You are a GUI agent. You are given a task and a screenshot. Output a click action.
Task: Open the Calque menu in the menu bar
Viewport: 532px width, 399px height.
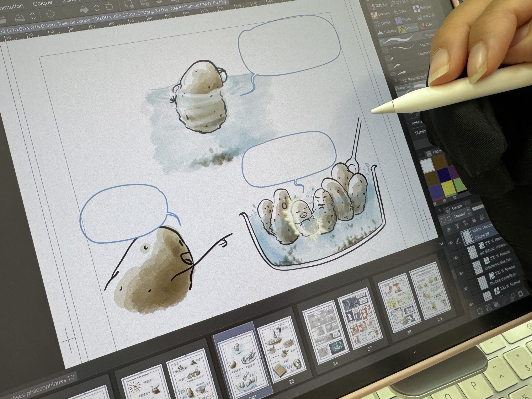(x=43, y=3)
